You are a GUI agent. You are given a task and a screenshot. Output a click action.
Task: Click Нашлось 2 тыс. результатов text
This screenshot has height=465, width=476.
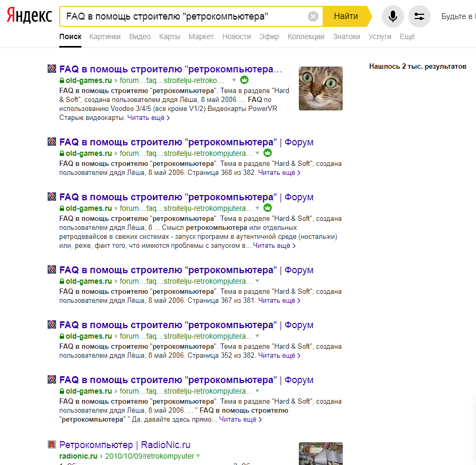[x=418, y=67]
